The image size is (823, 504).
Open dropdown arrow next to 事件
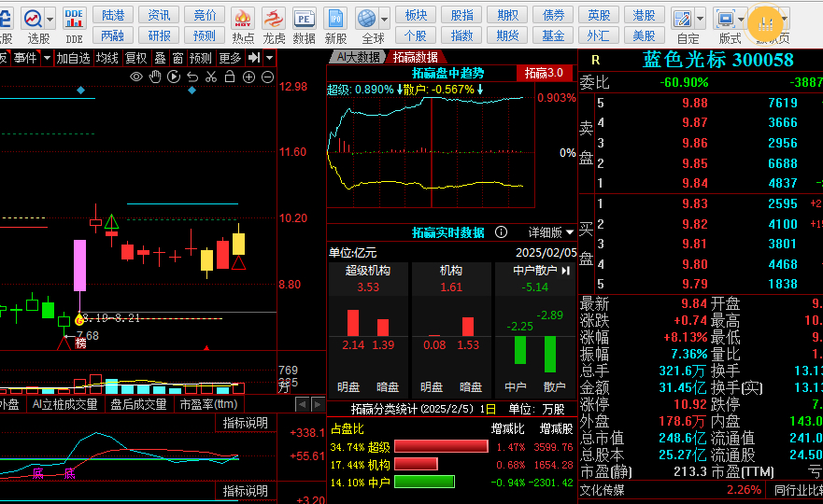tap(45, 58)
